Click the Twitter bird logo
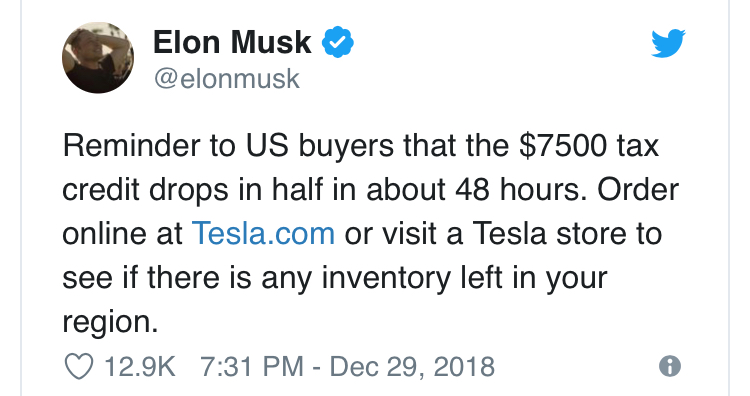 coord(668,43)
